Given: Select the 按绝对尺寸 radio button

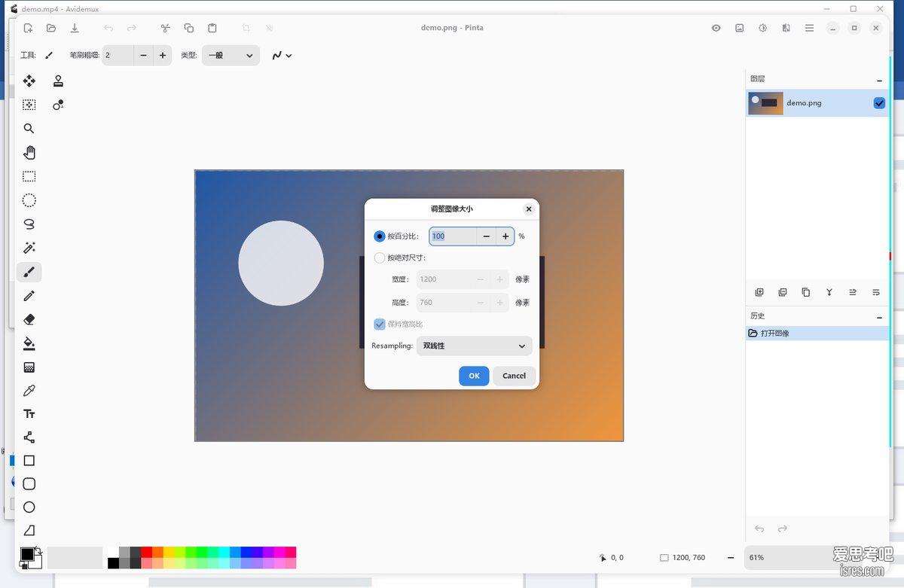Looking at the screenshot, I should tap(380, 258).
